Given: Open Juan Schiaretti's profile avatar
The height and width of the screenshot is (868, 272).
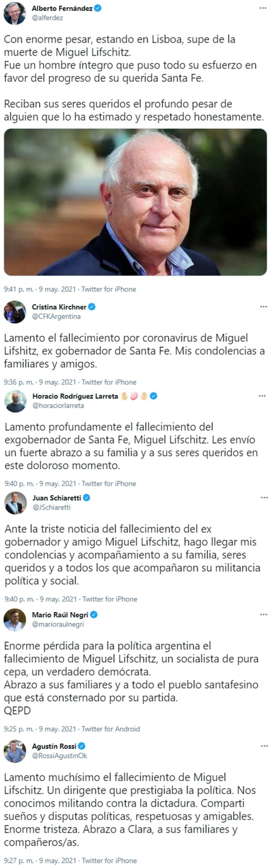Looking at the screenshot, I should [x=16, y=503].
